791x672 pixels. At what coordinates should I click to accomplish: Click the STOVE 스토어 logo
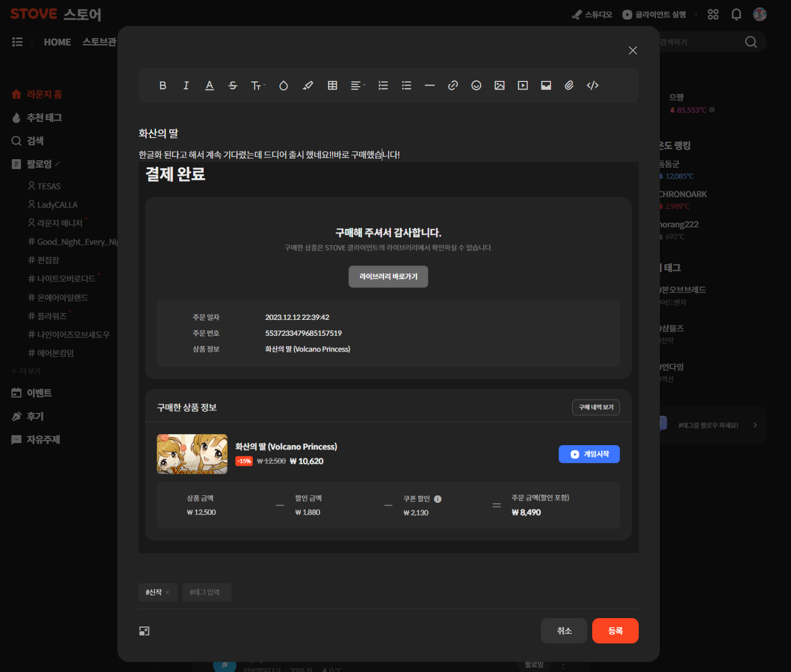tap(56, 14)
